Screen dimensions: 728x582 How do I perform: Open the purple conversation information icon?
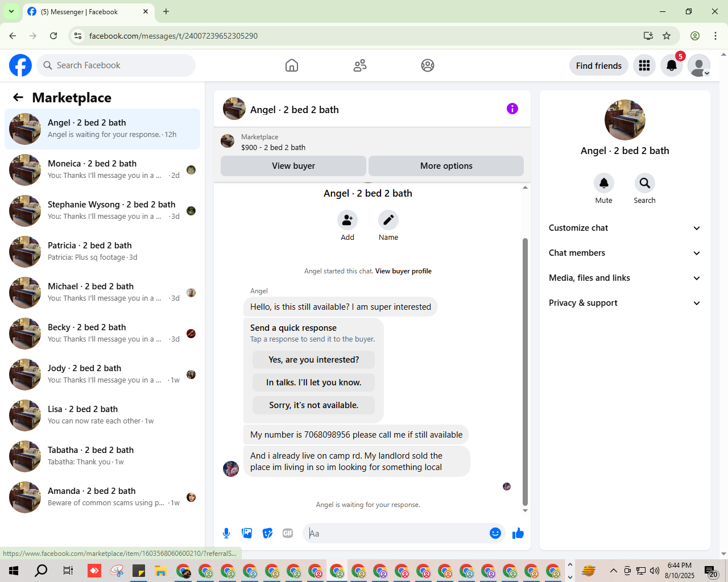coord(512,109)
